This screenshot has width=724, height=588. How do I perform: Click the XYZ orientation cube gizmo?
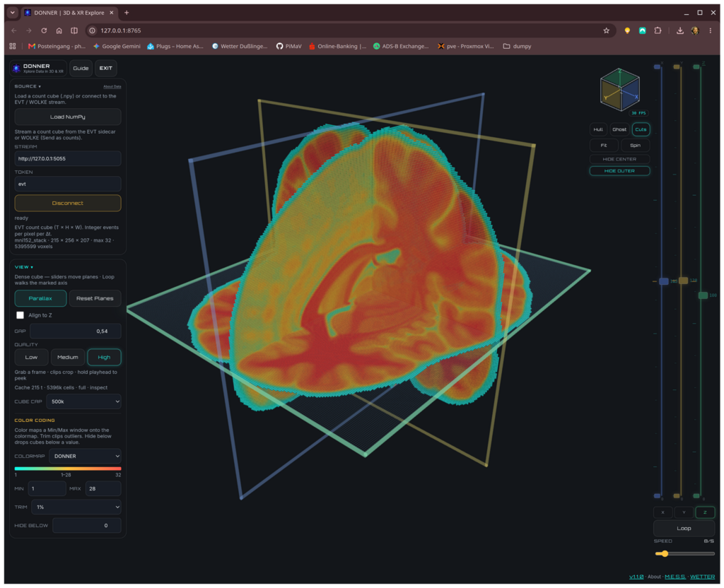point(619,90)
